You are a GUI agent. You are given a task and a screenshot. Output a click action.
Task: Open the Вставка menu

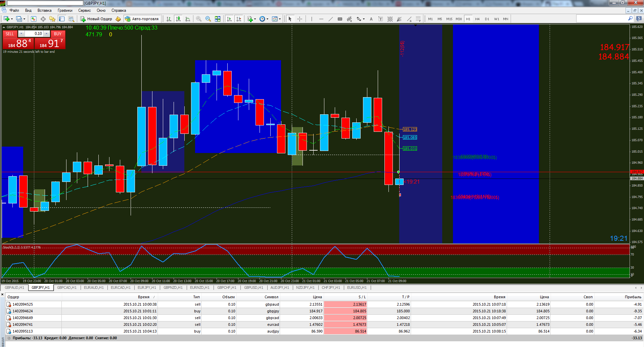coord(44,10)
